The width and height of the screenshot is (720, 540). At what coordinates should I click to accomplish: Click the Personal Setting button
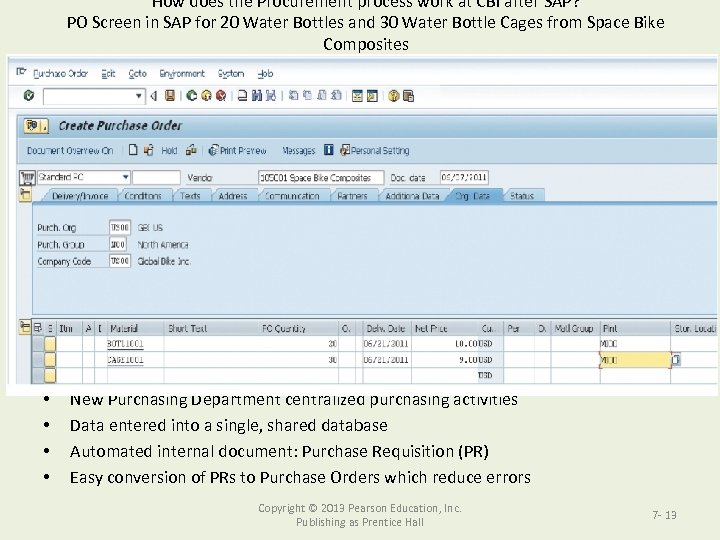click(x=374, y=150)
